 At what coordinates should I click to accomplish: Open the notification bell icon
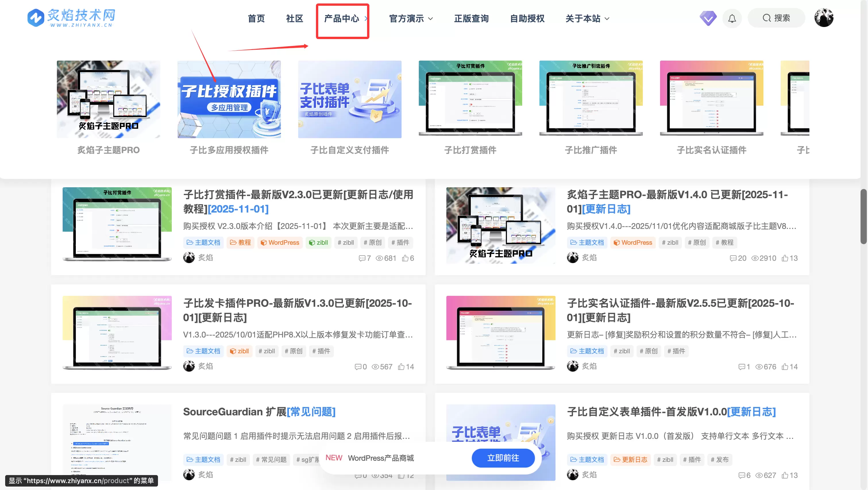click(x=732, y=18)
